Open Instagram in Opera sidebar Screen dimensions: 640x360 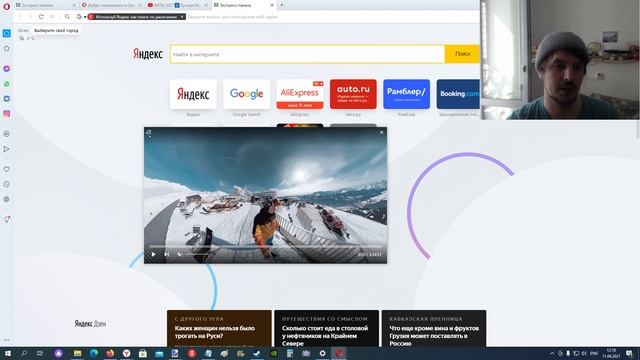pos(7,114)
